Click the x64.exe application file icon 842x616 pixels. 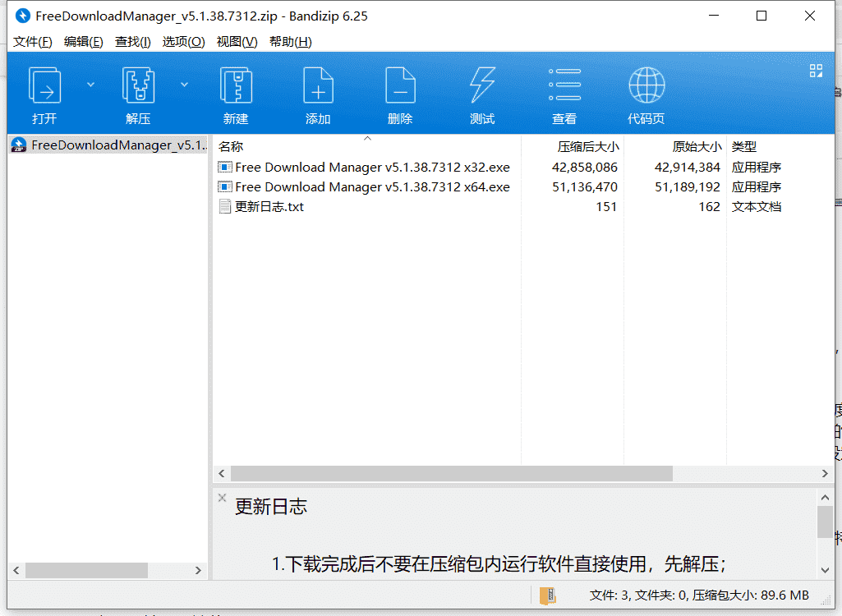click(x=225, y=187)
